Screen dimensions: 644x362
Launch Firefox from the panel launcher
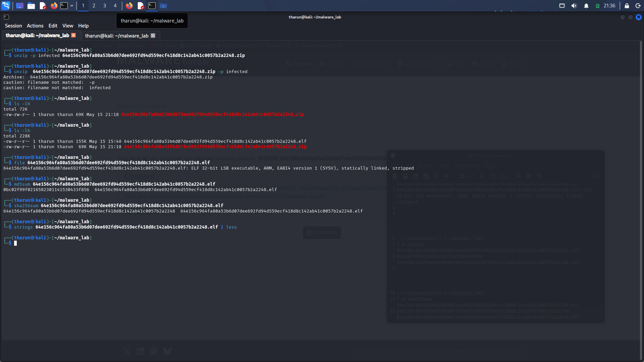tap(54, 6)
